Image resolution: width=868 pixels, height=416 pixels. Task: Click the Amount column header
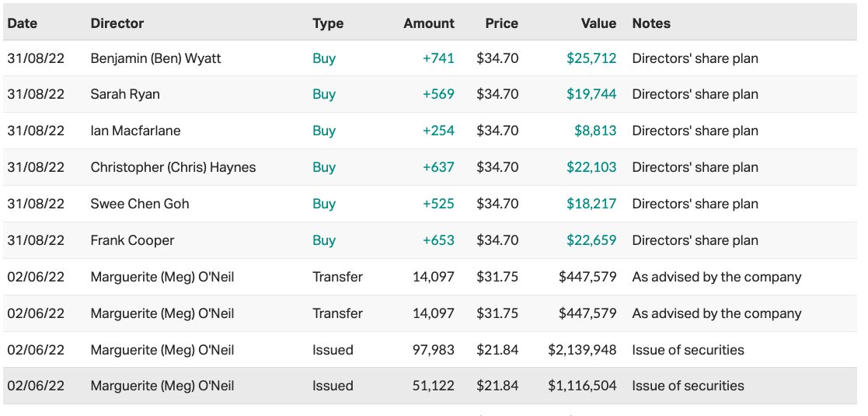pos(429,23)
